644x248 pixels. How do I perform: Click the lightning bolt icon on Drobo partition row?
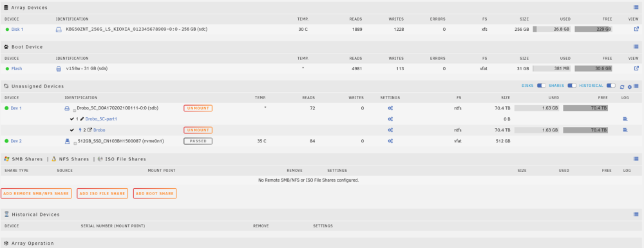point(80,130)
